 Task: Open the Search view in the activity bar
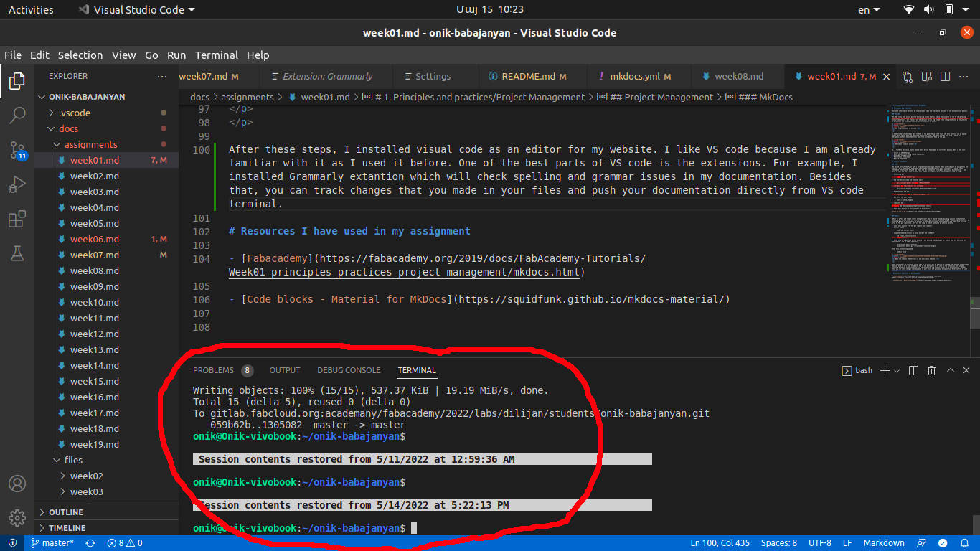pyautogui.click(x=17, y=116)
